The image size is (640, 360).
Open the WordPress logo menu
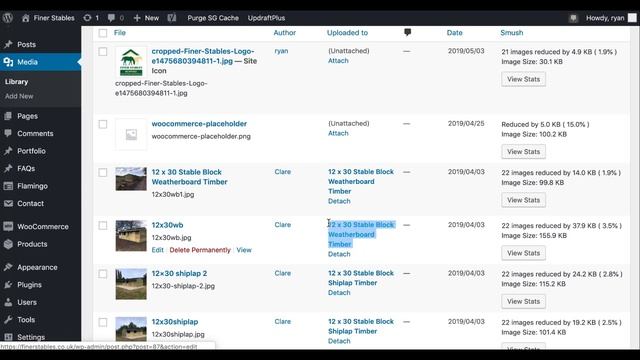8,18
